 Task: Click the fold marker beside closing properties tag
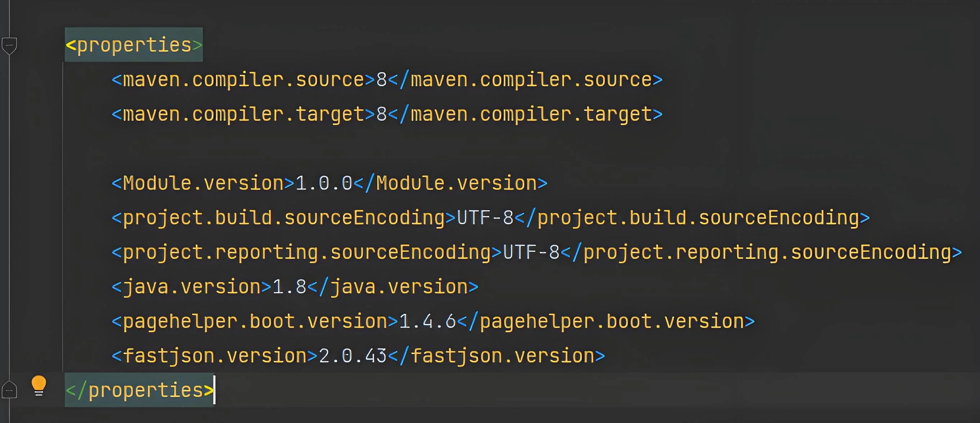(x=9, y=390)
